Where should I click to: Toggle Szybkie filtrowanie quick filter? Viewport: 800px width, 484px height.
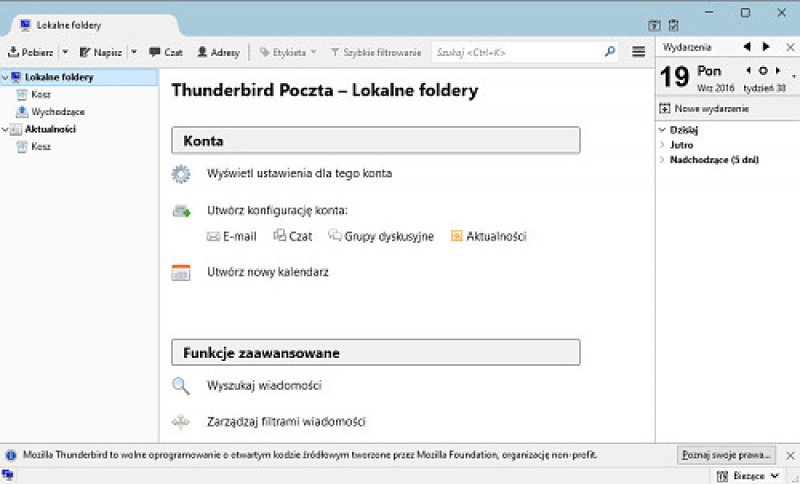pyautogui.click(x=376, y=52)
